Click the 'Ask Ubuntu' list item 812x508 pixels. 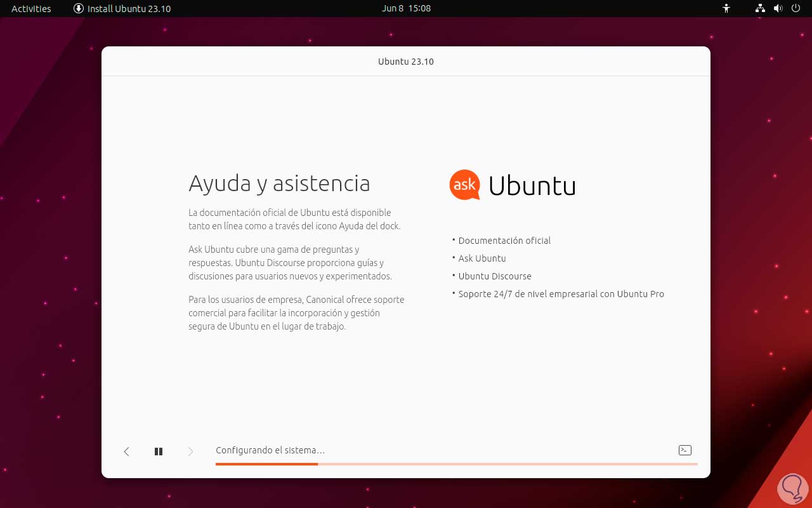coord(482,258)
